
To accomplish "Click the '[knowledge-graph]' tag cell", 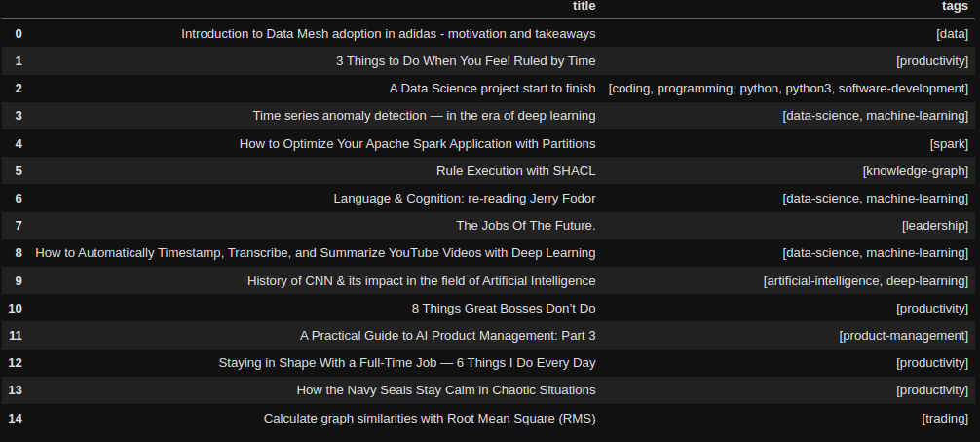I will [x=915, y=171].
